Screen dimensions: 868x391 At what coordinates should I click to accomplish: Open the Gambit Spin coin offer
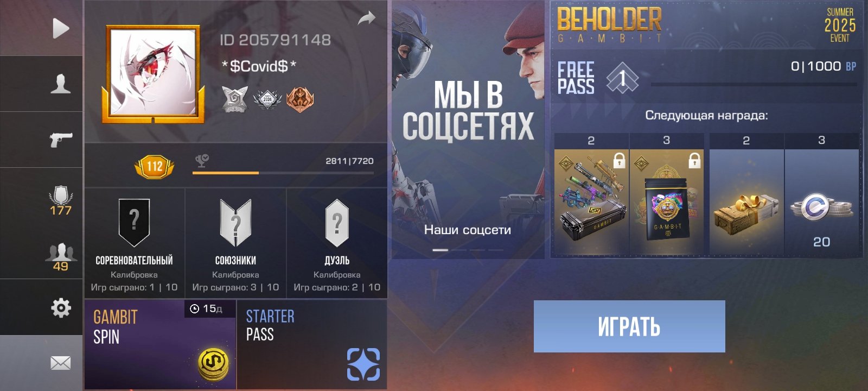pyautogui.click(x=161, y=344)
